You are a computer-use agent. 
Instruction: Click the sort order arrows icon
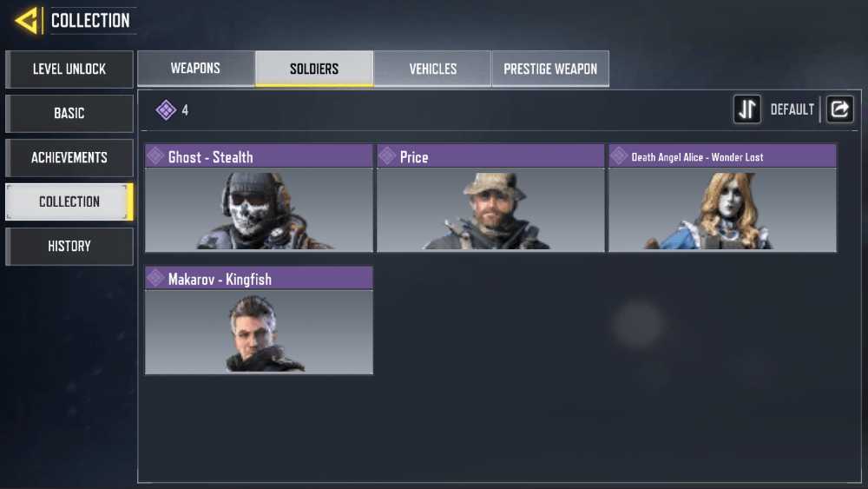pyautogui.click(x=746, y=109)
